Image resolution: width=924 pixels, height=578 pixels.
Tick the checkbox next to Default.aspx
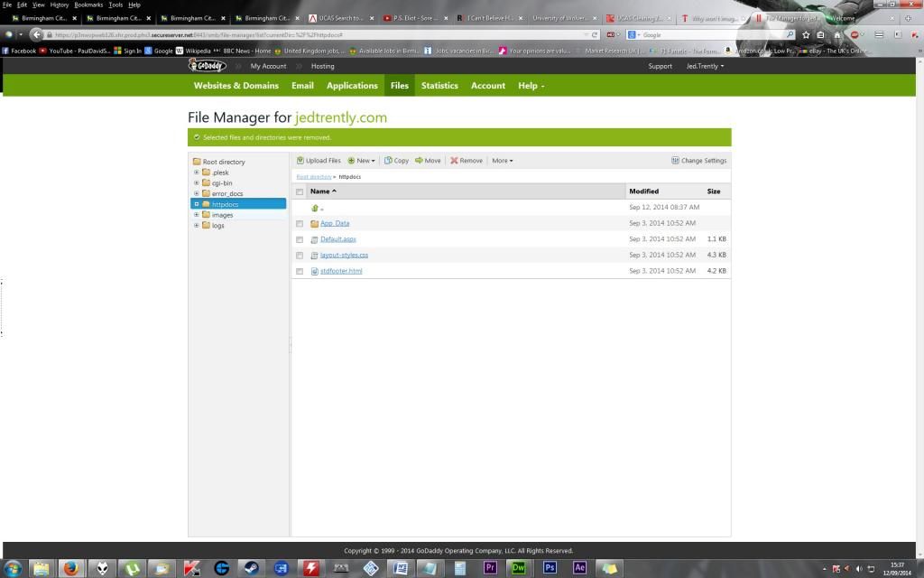[x=300, y=239]
